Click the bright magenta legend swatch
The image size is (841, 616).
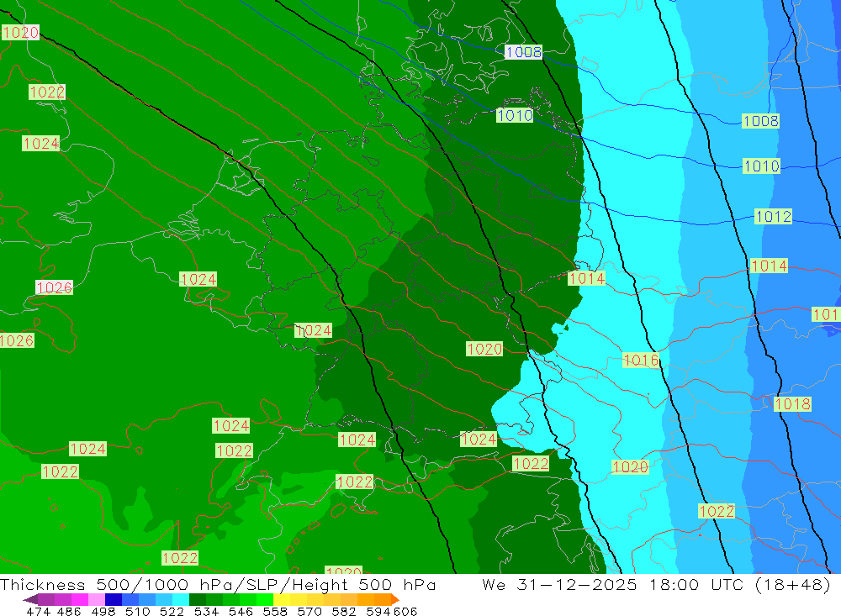click(79, 599)
